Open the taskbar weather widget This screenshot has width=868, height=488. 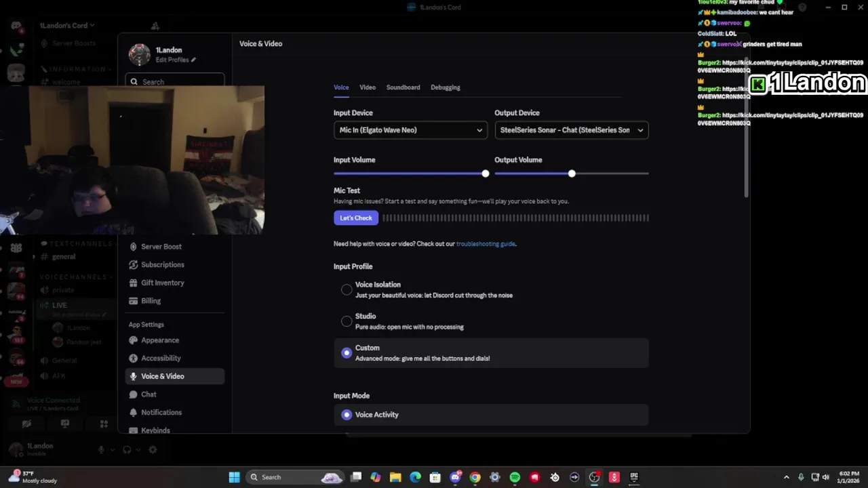point(33,477)
